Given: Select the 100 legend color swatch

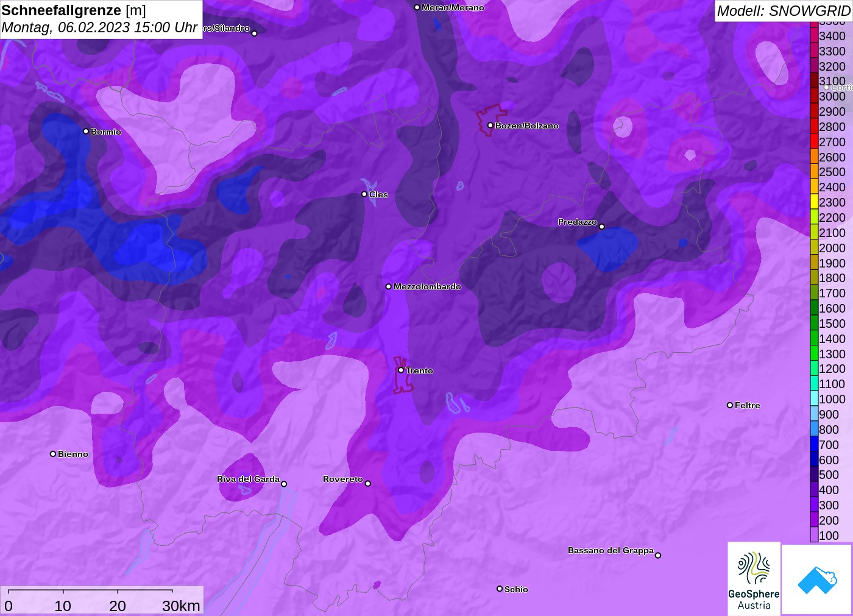Looking at the screenshot, I should (x=814, y=535).
